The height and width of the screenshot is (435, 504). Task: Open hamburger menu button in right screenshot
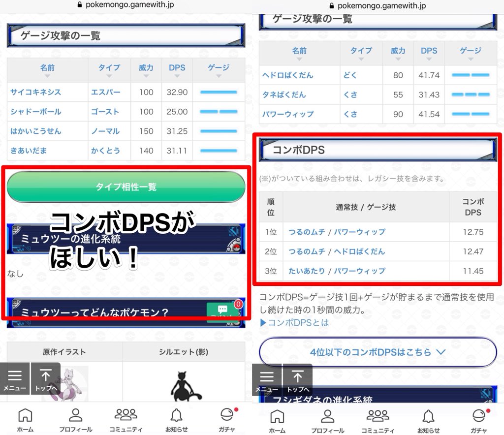(x=267, y=380)
